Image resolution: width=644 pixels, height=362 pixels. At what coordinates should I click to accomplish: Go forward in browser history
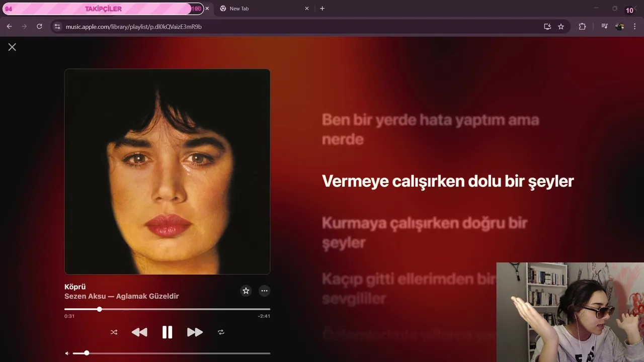point(24,26)
